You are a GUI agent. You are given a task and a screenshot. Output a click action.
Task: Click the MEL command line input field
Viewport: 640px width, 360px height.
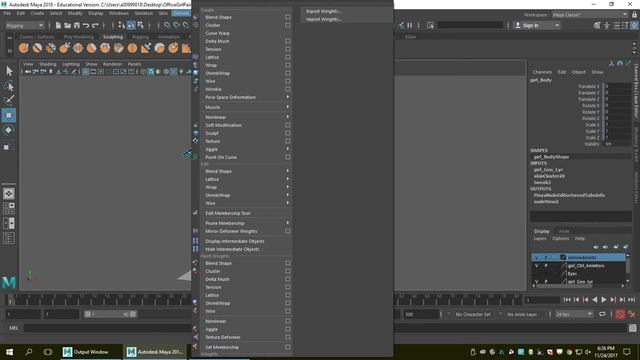coord(108,328)
